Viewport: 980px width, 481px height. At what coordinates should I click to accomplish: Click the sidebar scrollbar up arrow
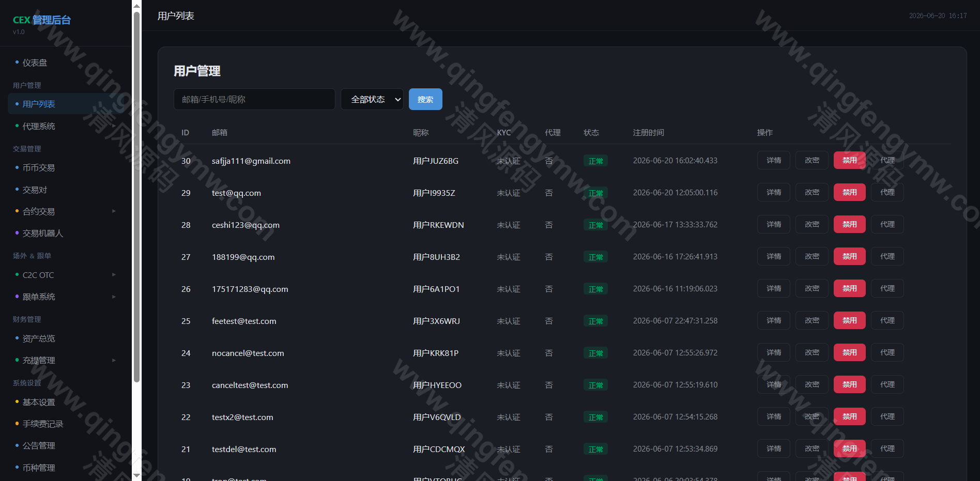136,6
